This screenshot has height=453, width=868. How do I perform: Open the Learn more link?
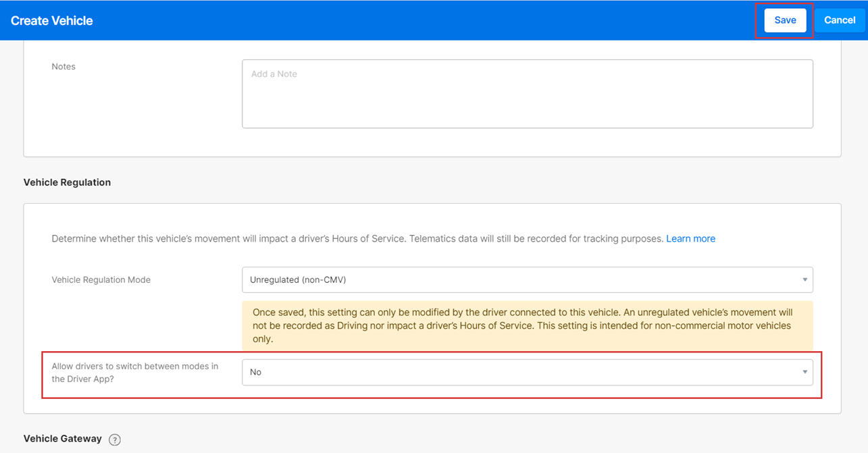tap(690, 238)
